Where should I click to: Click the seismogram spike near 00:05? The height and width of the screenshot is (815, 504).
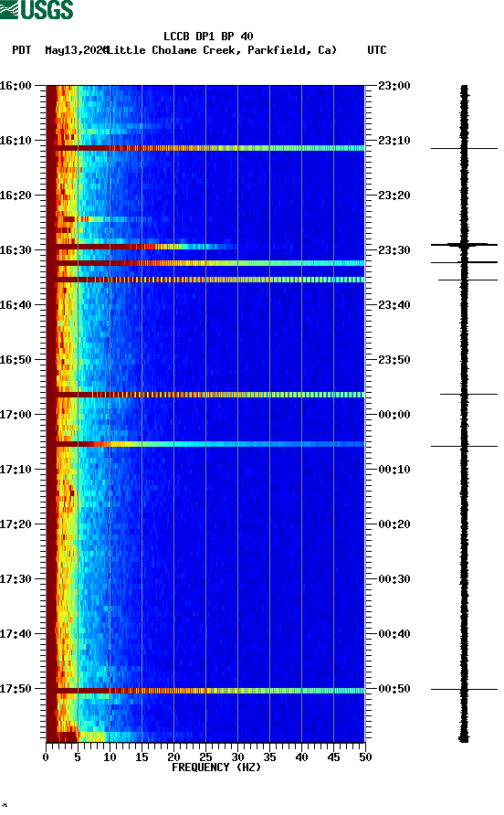coord(464,446)
